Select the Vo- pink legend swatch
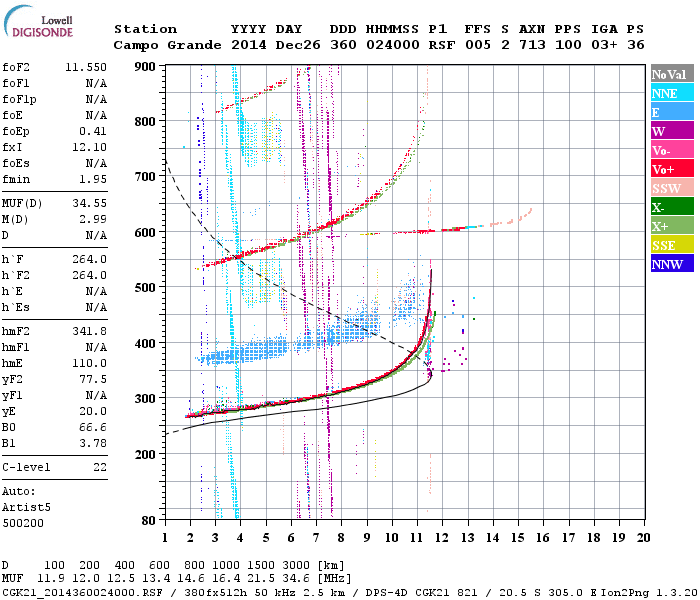This screenshot has width=700, height=600. [672, 150]
